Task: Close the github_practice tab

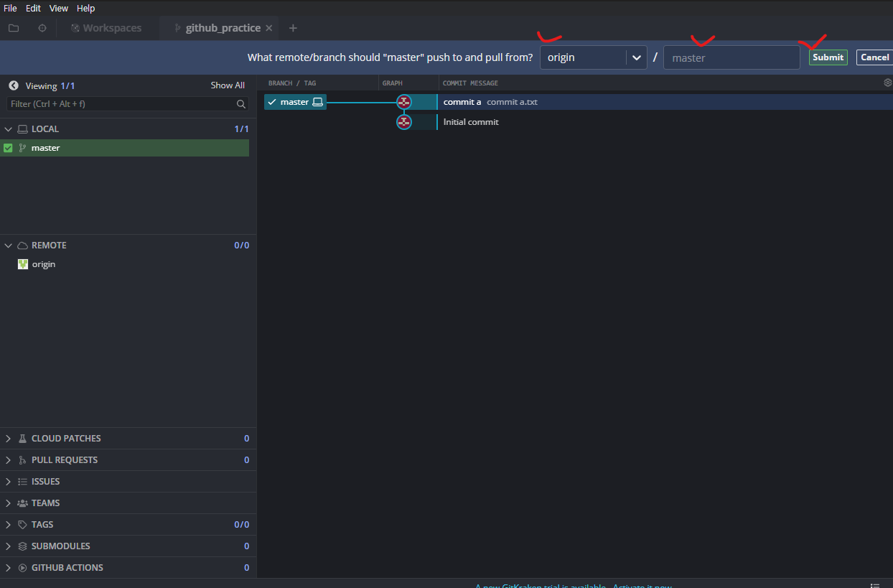Action: click(268, 28)
